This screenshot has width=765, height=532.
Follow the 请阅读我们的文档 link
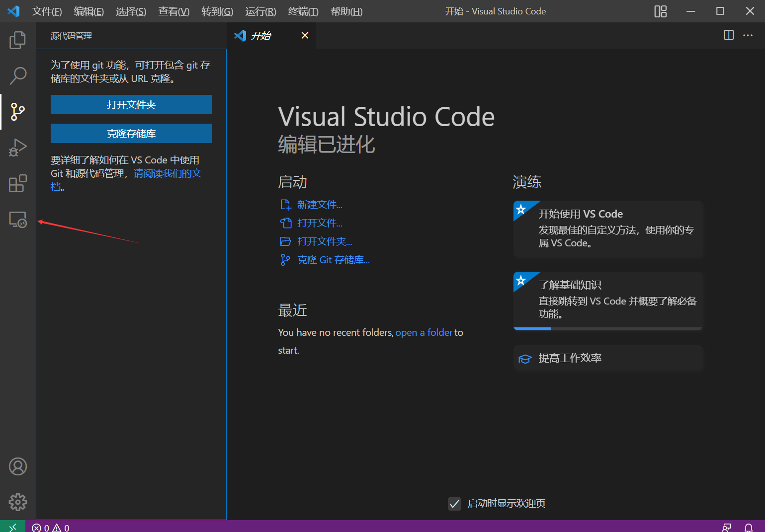(x=167, y=173)
